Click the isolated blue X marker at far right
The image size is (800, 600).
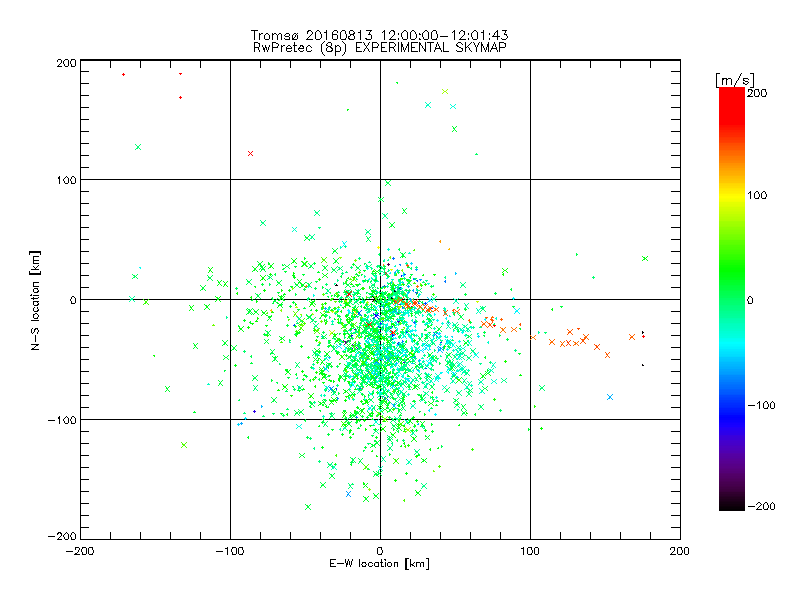coord(610,397)
